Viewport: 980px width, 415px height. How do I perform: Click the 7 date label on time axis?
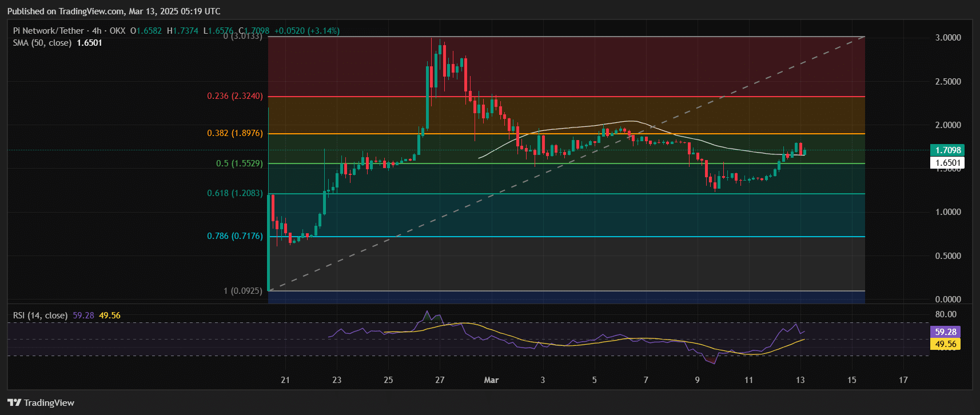(x=646, y=380)
